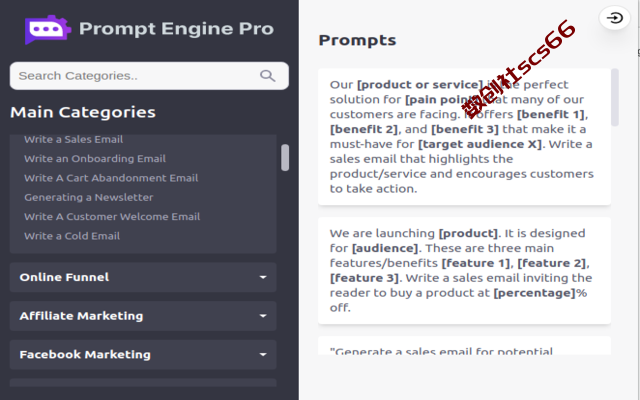Click the Online Funnel dropdown arrow
The width and height of the screenshot is (640, 400).
pos(263,277)
